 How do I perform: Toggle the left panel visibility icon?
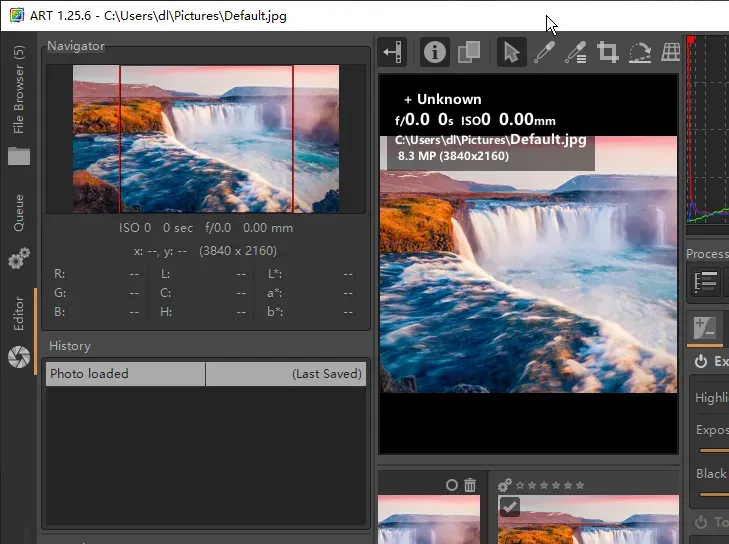(393, 52)
